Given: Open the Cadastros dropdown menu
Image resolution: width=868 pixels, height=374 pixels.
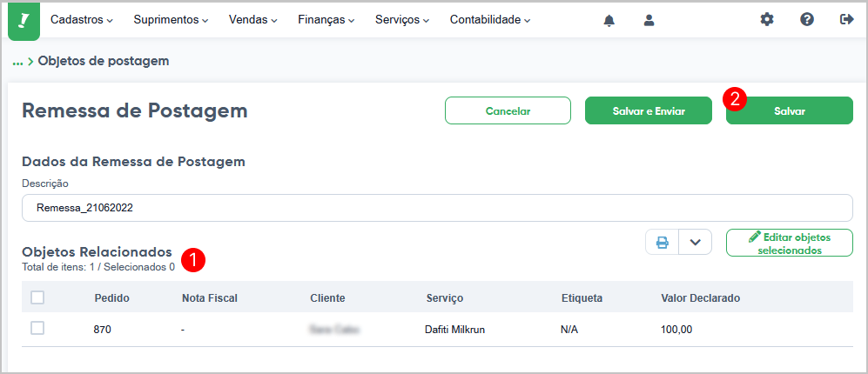Looking at the screenshot, I should tap(81, 20).
